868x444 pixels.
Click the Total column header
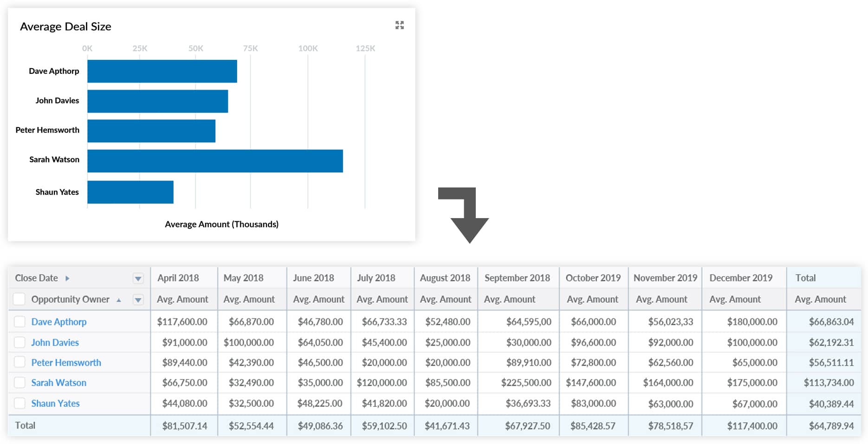[x=805, y=278]
